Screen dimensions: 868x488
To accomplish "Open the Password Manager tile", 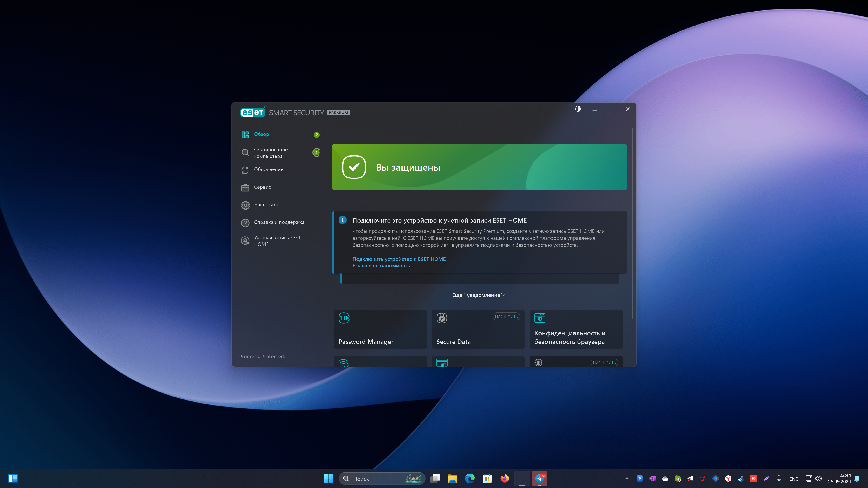I will [380, 329].
